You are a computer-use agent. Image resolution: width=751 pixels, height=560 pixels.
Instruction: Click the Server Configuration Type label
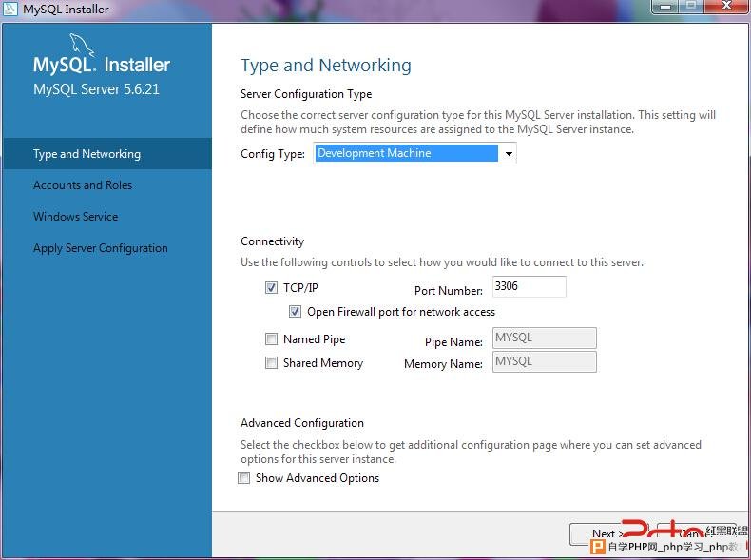(x=306, y=94)
